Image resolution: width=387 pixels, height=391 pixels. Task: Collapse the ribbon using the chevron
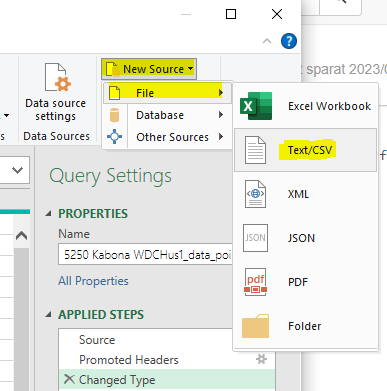[x=267, y=41]
